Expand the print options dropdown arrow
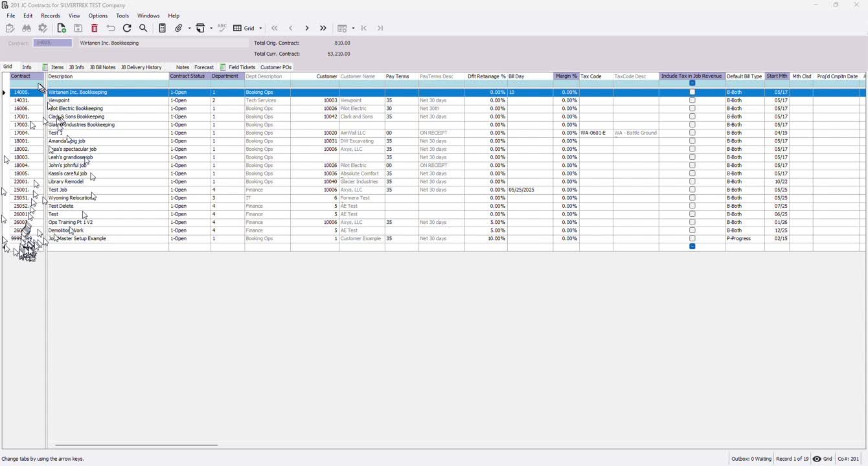 [211, 28]
